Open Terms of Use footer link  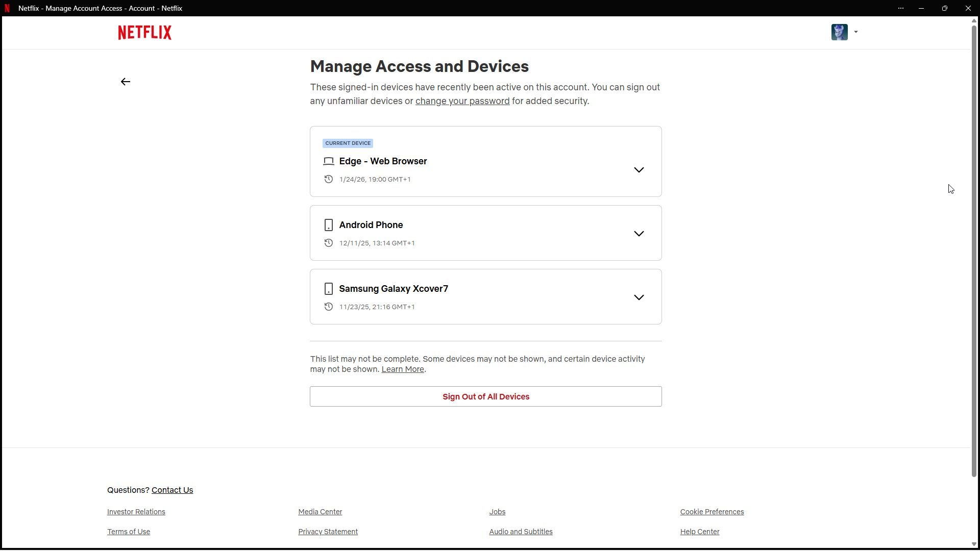coord(129,532)
